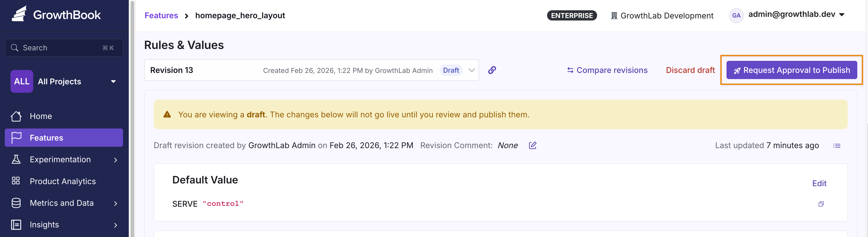Viewport: 868px width, 237px height.
Task: Click the "control" served value
Action: (x=223, y=204)
